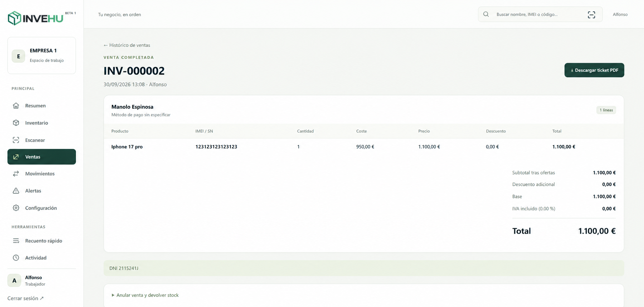The image size is (644, 307).
Task: Open the Resumen menu item
Action: (x=42, y=106)
